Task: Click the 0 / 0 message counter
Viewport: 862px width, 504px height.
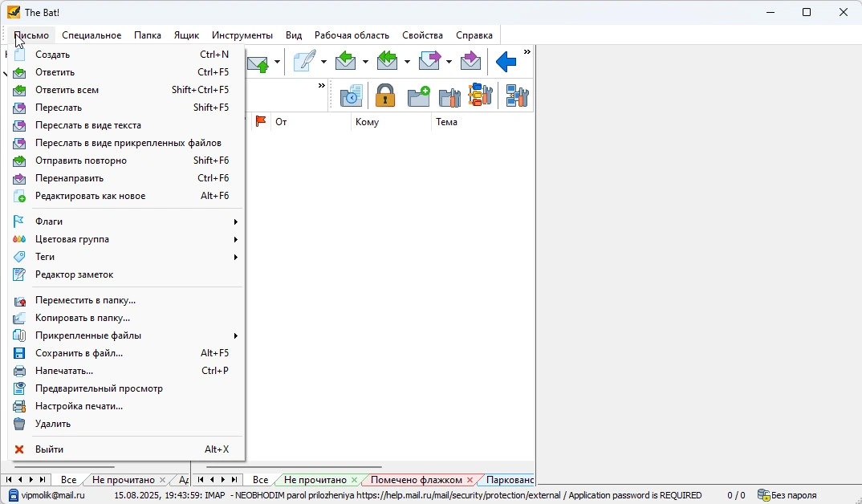Action: tap(736, 495)
